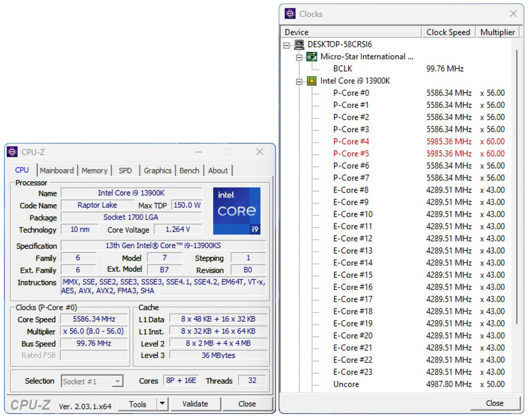This screenshot has width=531, height=420.
Task: Click the Code Name field Raptor Lake
Action: point(97,205)
